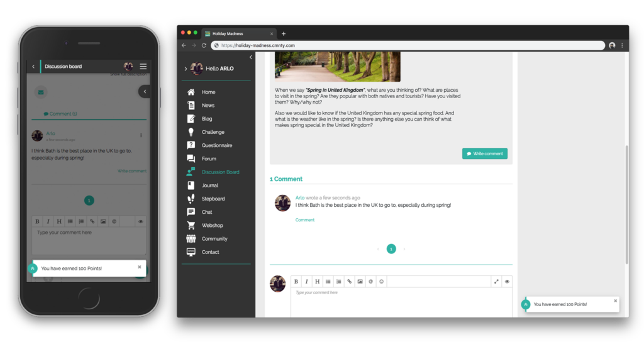Toggle bold in the phone editor
The width and height of the screenshot is (644, 342).
pos(37,221)
